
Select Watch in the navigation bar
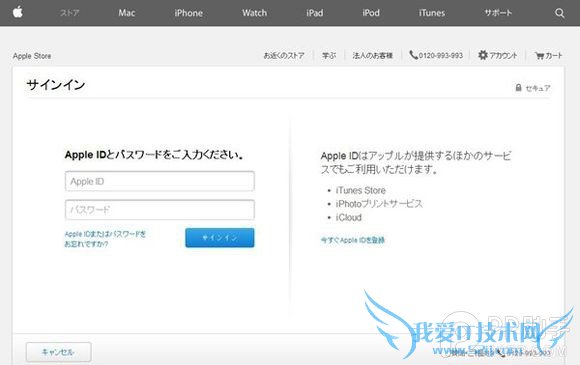point(254,13)
